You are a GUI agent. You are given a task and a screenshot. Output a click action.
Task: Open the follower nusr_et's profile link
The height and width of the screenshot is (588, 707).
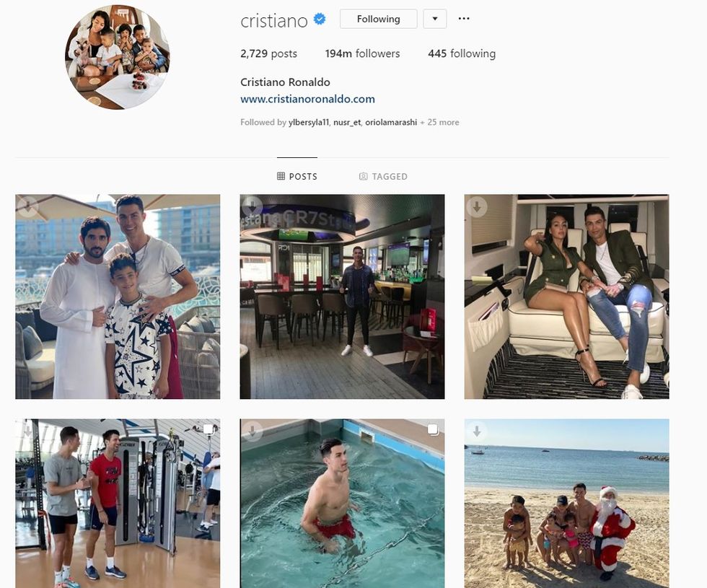pos(347,122)
